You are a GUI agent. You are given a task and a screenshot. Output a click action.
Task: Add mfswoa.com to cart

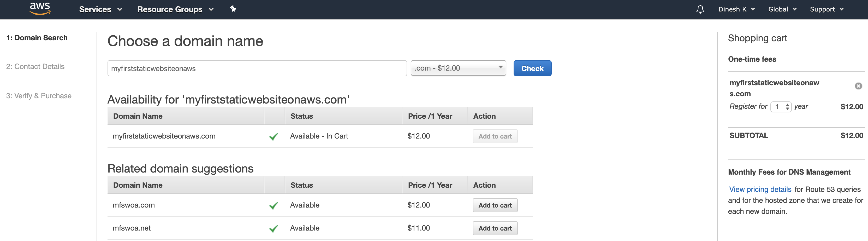click(495, 205)
